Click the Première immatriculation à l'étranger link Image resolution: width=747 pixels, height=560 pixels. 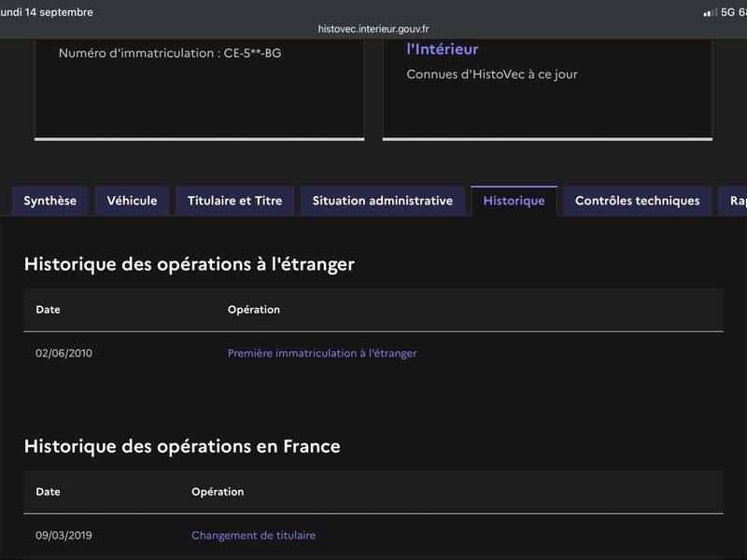(322, 354)
